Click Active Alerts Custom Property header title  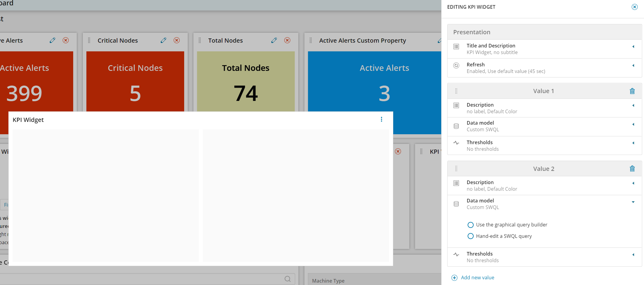[x=363, y=41]
